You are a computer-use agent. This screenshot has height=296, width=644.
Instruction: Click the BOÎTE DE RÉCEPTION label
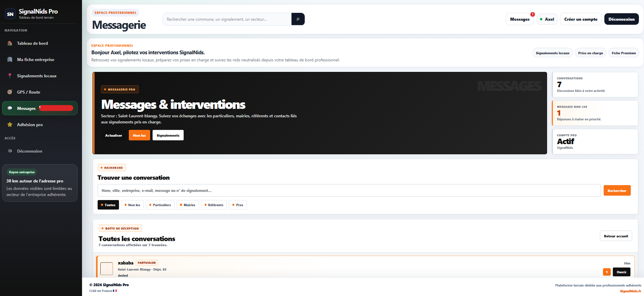[120, 228]
